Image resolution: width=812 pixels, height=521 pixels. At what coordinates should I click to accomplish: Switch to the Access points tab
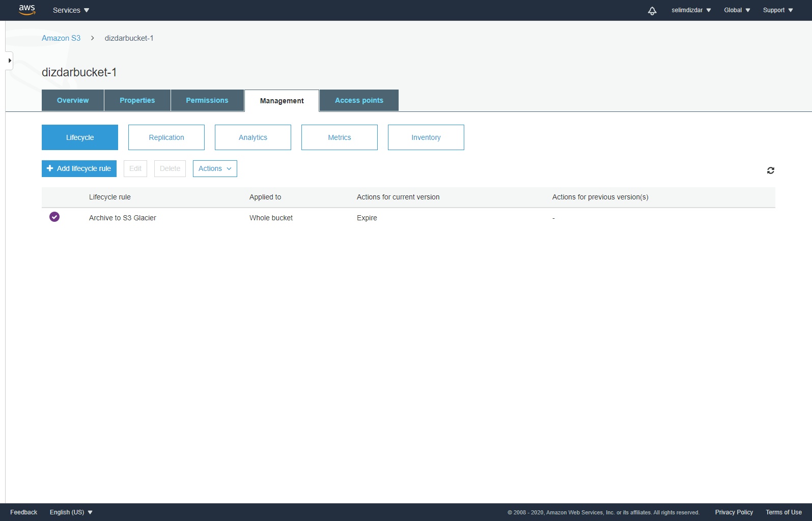click(x=359, y=100)
